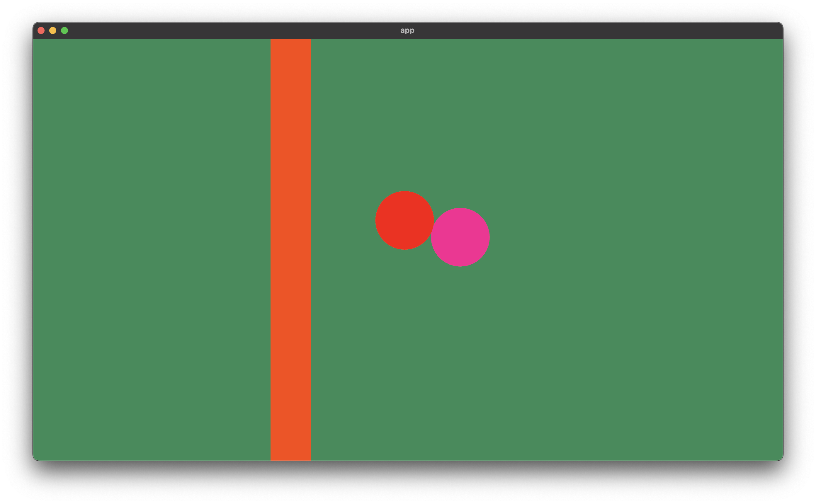Click the empty title bar left of "app"

tap(233, 31)
